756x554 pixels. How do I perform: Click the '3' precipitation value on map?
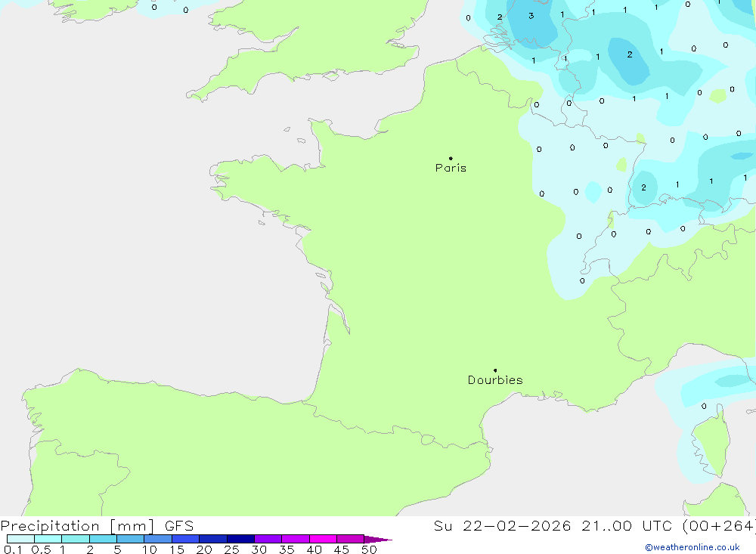coord(531,16)
